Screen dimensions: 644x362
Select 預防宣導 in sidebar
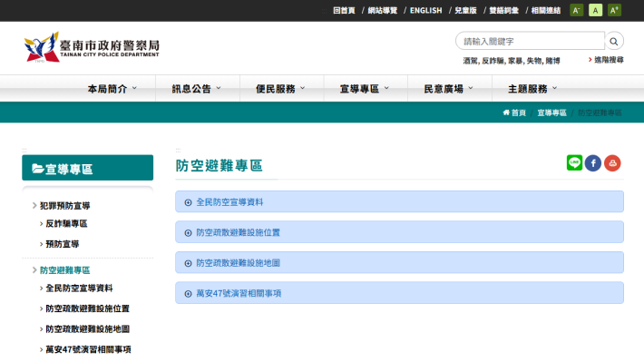tap(62, 244)
